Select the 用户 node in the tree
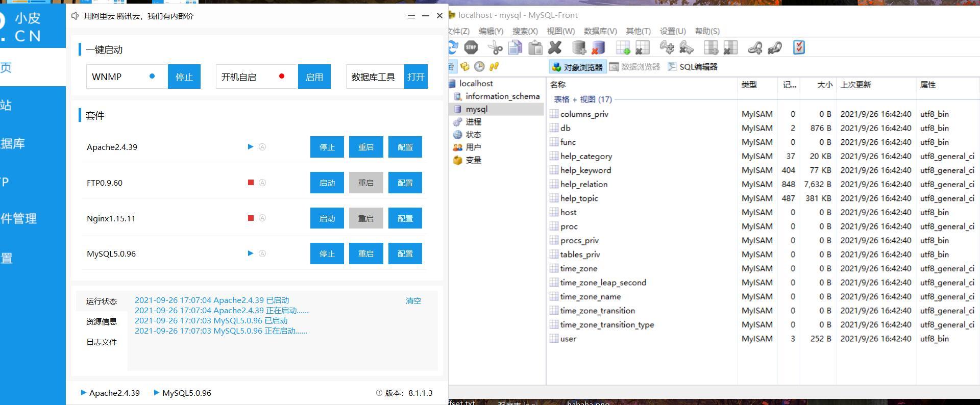The image size is (980, 405). (x=473, y=147)
